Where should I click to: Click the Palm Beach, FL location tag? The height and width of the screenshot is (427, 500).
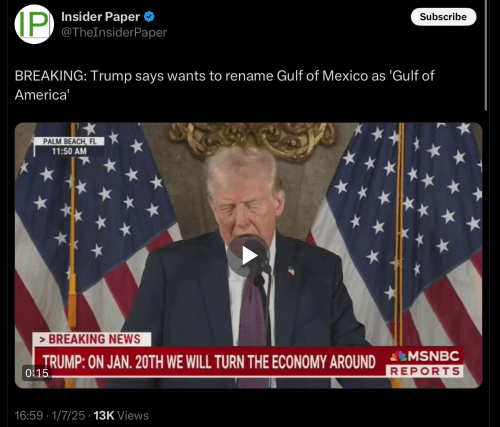pos(70,141)
